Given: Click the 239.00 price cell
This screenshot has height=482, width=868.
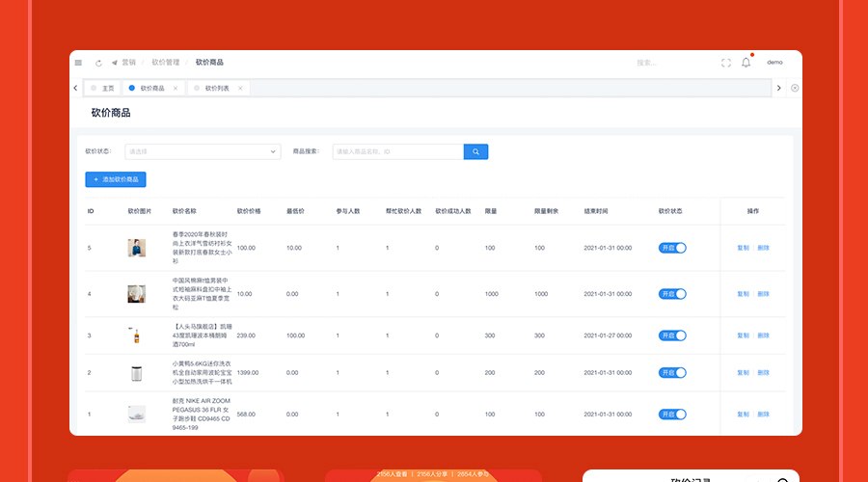Looking at the screenshot, I should point(246,335).
